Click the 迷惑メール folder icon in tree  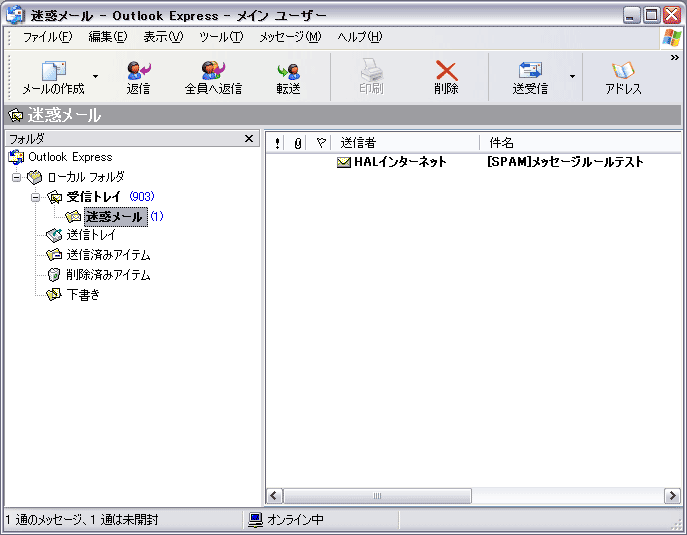(x=73, y=216)
